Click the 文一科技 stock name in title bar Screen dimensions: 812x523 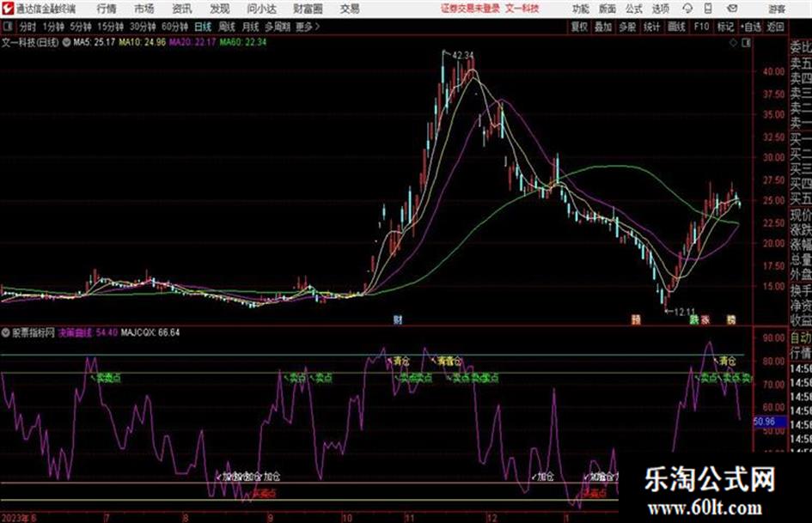coord(522,9)
